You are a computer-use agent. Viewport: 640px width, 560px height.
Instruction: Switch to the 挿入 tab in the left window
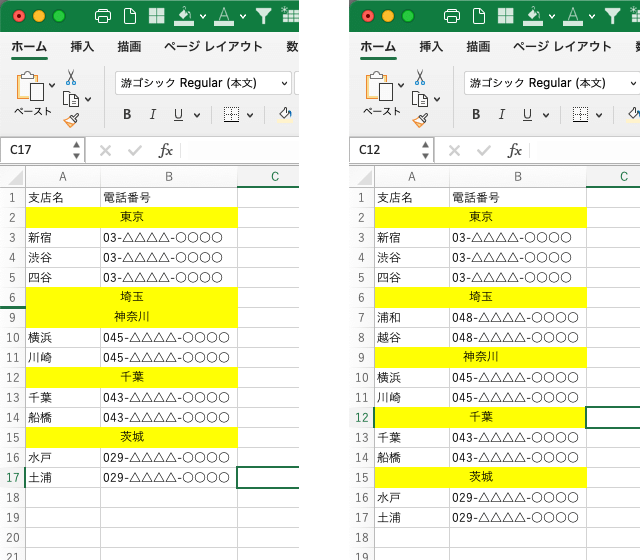[82, 46]
